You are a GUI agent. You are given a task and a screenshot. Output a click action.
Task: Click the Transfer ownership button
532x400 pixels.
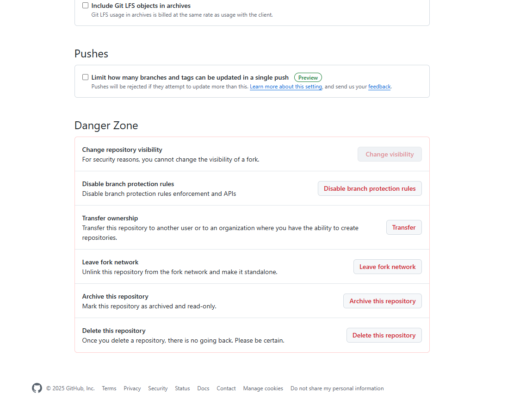tap(404, 227)
